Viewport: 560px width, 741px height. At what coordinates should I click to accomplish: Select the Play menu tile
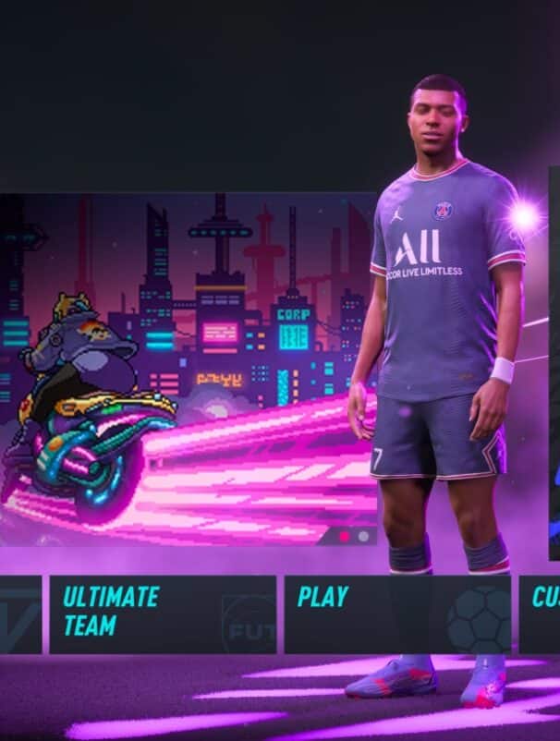(x=397, y=614)
